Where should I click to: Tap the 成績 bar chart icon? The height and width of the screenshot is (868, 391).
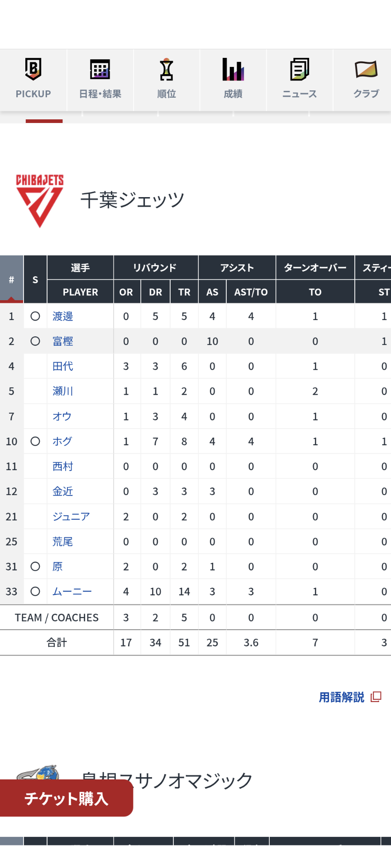click(233, 69)
